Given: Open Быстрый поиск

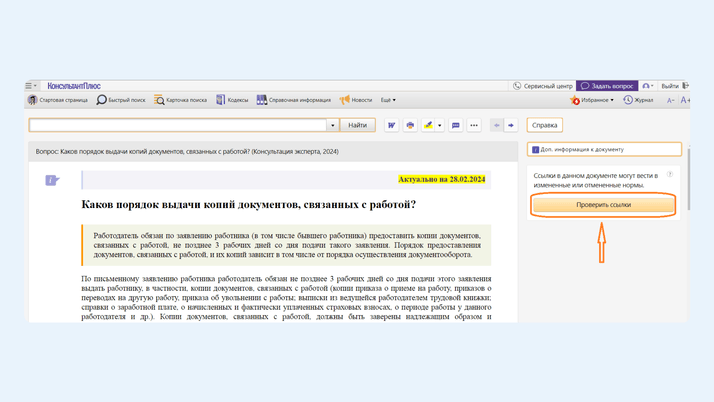Looking at the screenshot, I should [121, 100].
